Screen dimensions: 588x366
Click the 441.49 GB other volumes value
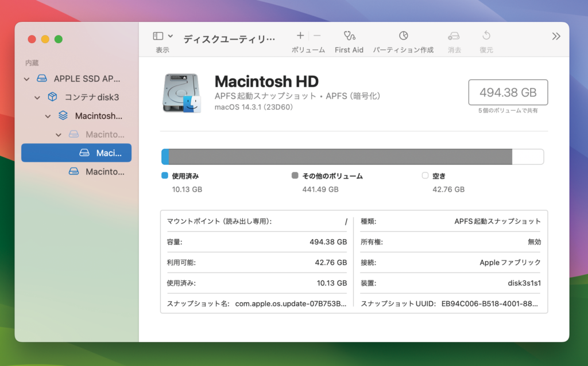(320, 189)
